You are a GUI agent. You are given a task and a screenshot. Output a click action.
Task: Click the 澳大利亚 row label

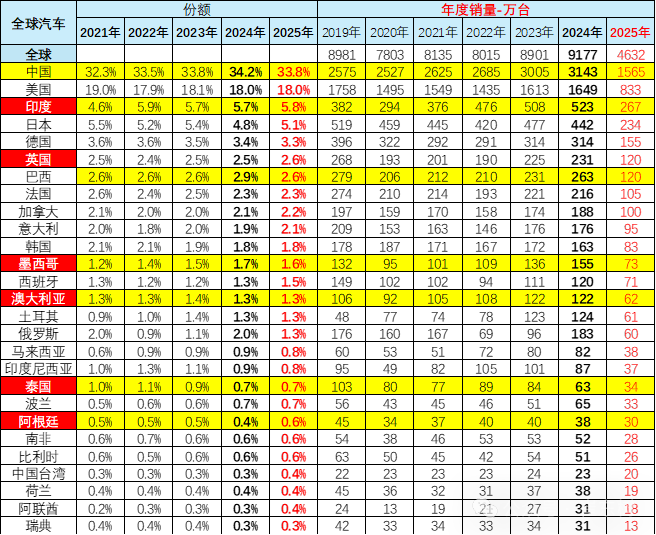point(39,298)
